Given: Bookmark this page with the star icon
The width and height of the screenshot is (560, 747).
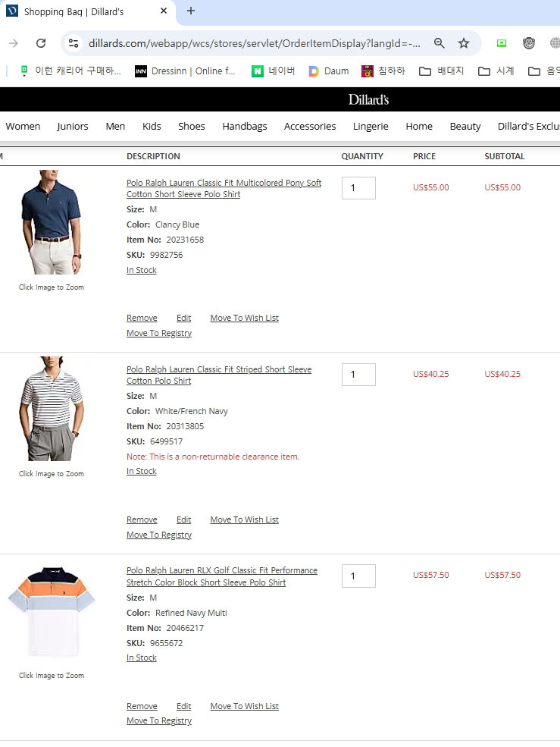Looking at the screenshot, I should [x=463, y=43].
